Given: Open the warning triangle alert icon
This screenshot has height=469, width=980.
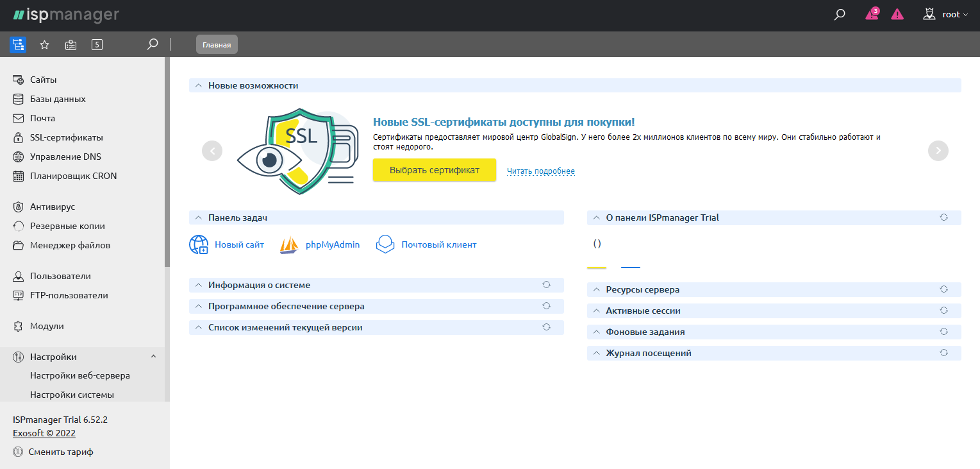Looking at the screenshot, I should coord(897,14).
